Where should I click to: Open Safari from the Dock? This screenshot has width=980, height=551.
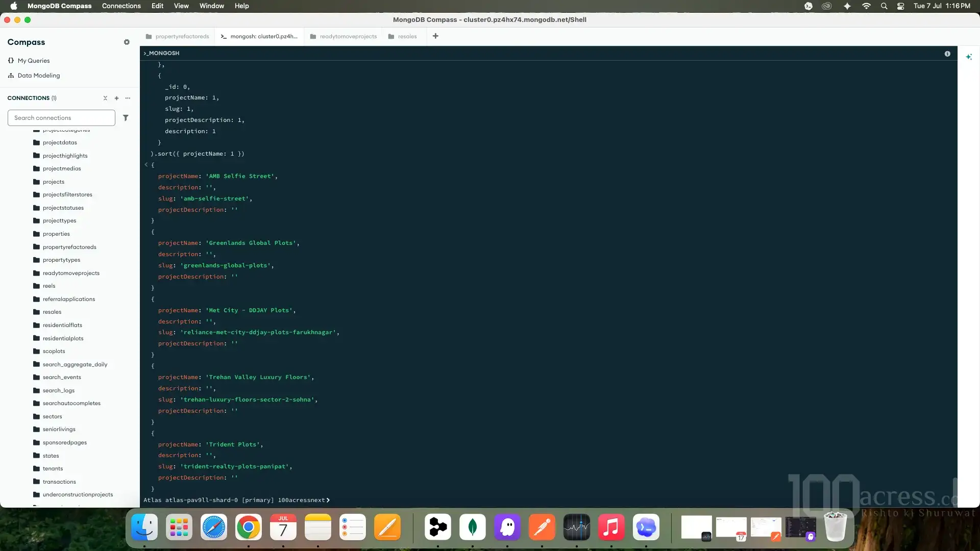214,528
